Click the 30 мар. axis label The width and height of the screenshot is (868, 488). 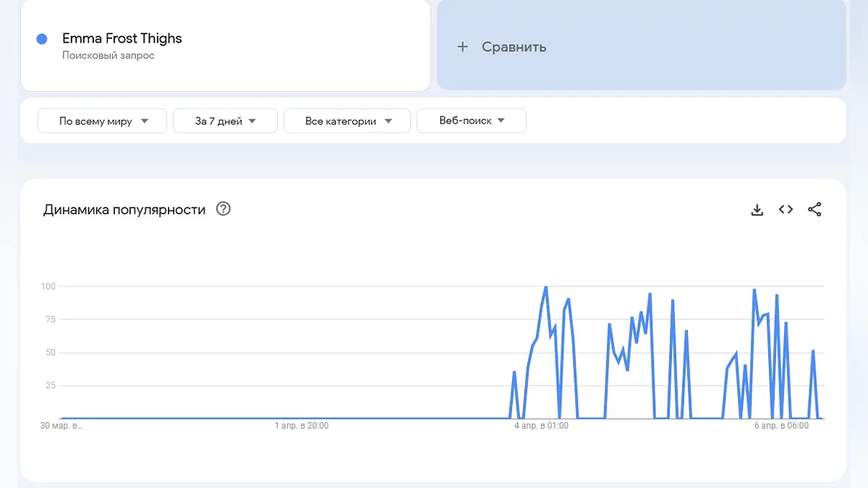click(x=61, y=426)
